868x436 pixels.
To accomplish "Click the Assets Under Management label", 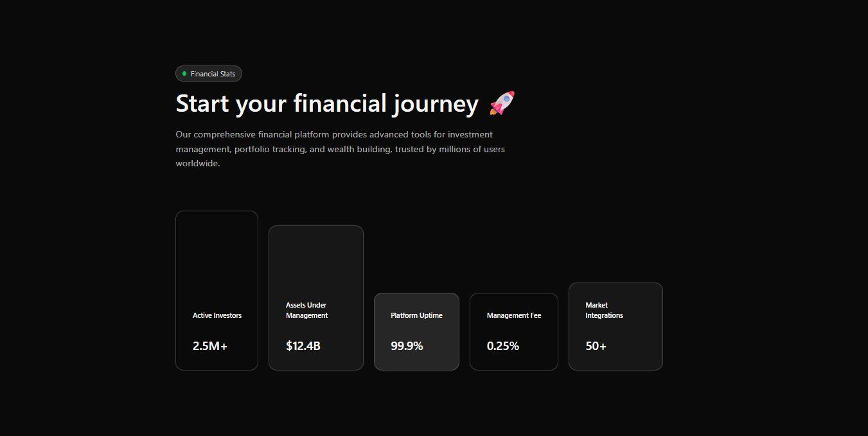I will [x=306, y=310].
